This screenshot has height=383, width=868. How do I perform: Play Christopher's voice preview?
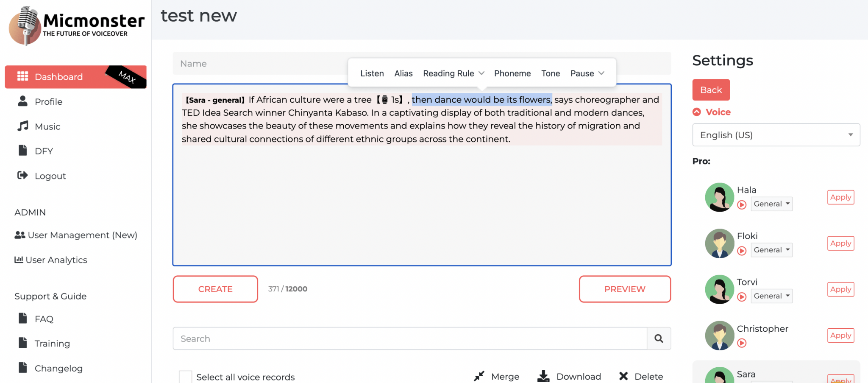742,344
